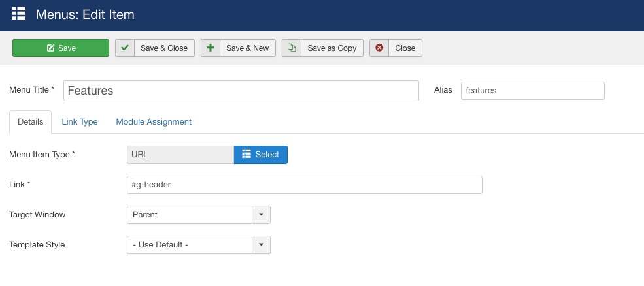Click the Save & Close button
The image size is (644, 286).
(x=155, y=48)
